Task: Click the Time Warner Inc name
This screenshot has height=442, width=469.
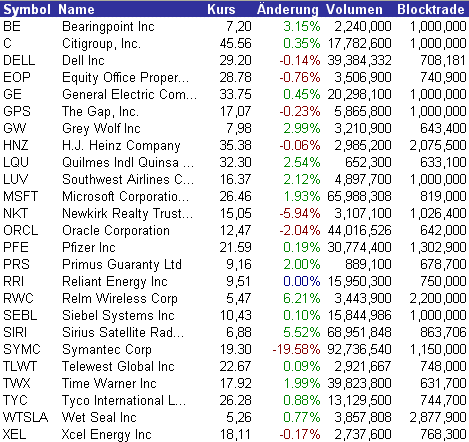Action: click(x=109, y=383)
